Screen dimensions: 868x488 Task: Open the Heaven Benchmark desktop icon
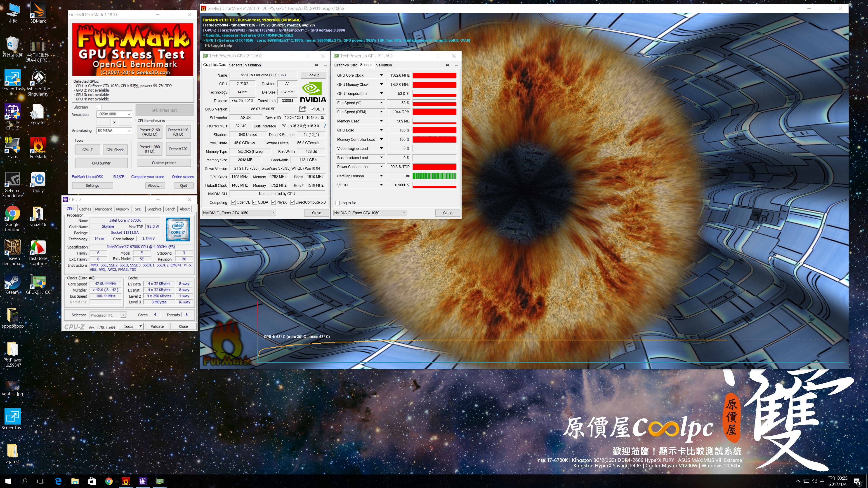(x=12, y=253)
